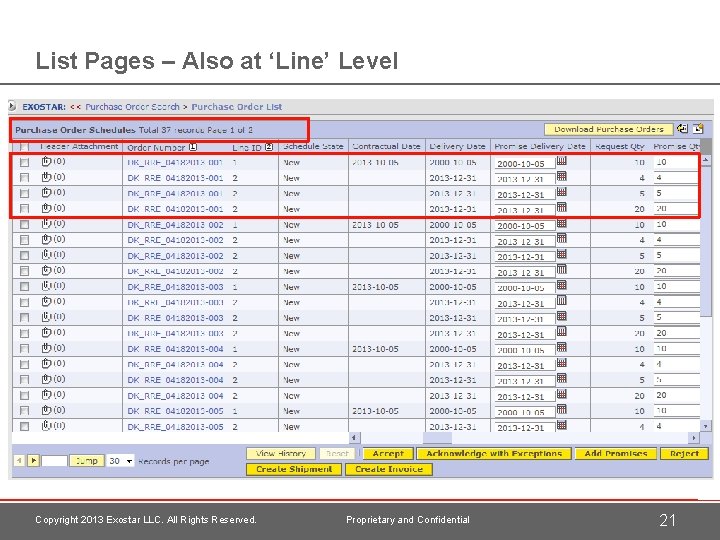Viewport: 720px width, 540px height.
Task: Check the box for order 003 line 1 row
Action: [x=24, y=287]
